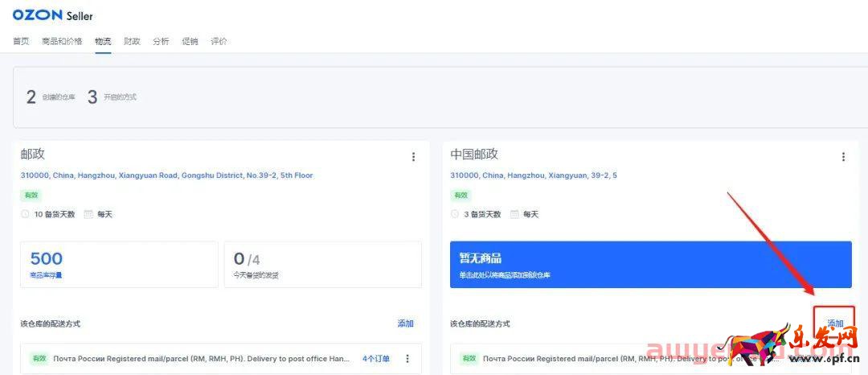Click the 有效 status badge under 中国邮政
This screenshot has height=375, width=868.
coord(461,195)
